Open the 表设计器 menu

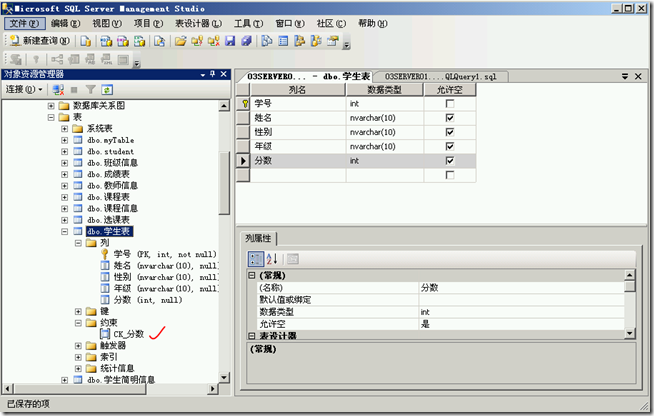coord(198,23)
